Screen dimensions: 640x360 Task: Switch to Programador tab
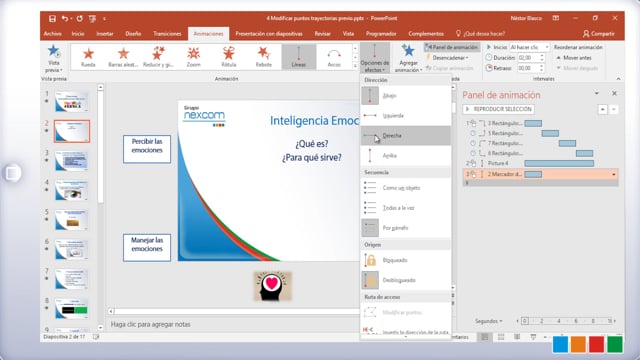point(381,33)
